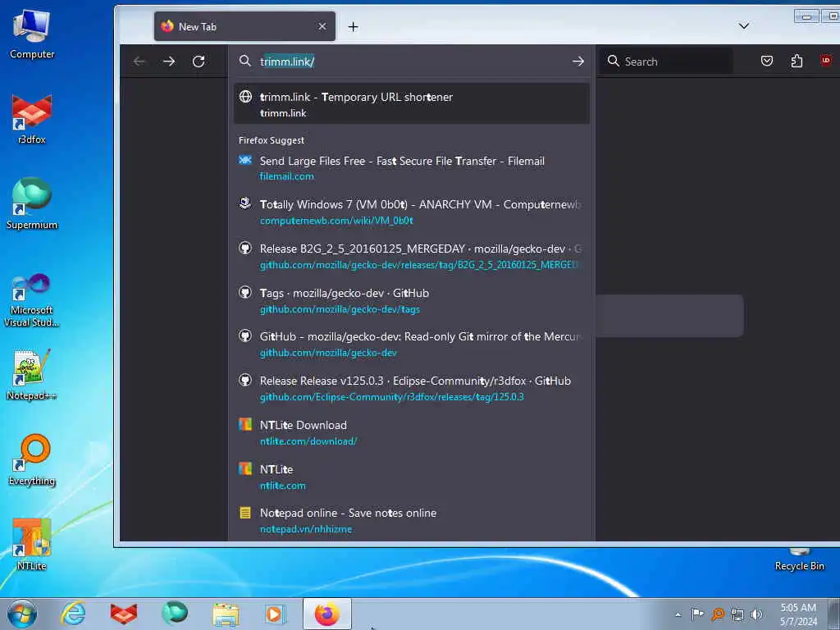Viewport: 840px width, 630px height.
Task: Click the browser forward arrow
Action: 169,62
